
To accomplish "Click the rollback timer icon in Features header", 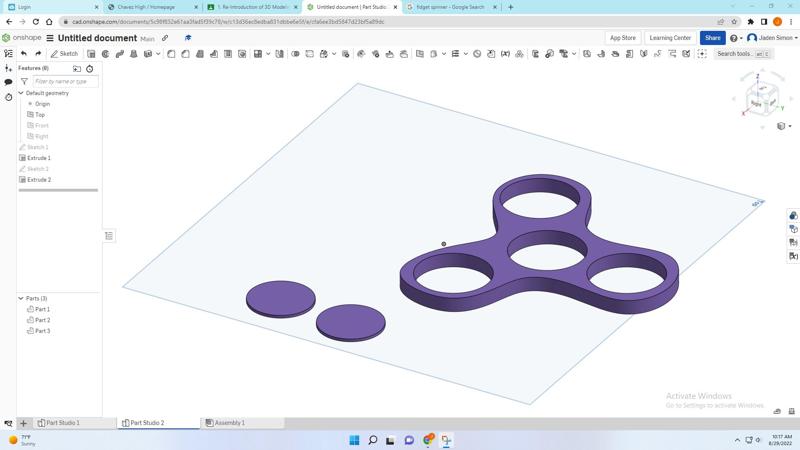I will pos(90,68).
